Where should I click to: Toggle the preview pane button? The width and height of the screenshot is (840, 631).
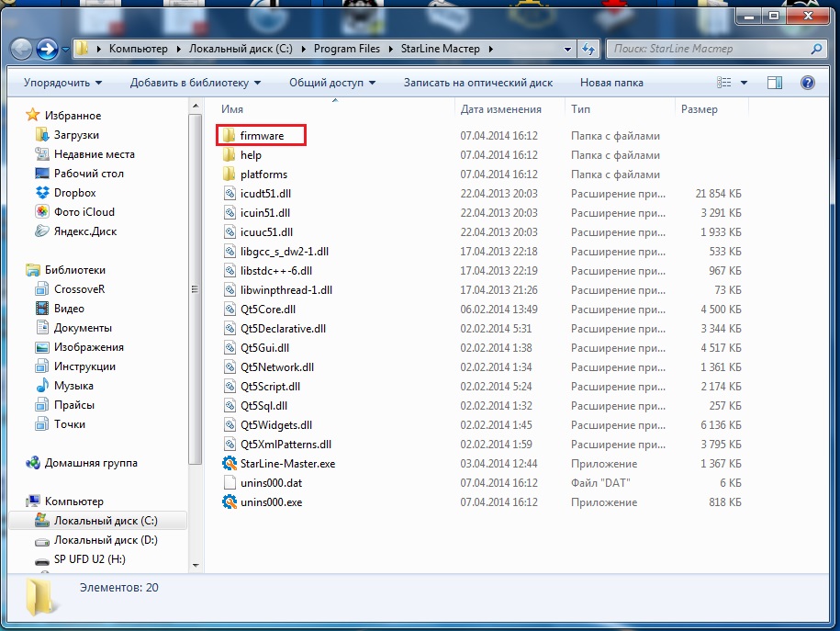coord(774,83)
